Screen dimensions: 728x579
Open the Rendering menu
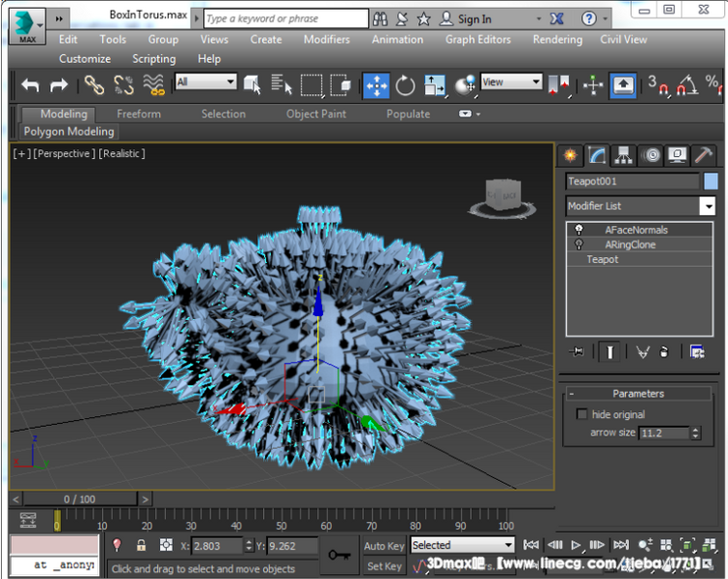[557, 40]
